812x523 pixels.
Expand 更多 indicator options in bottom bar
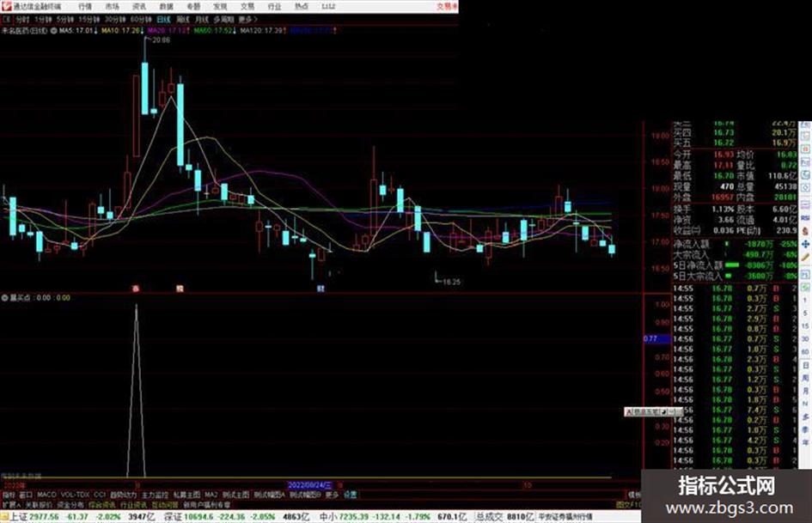point(332,495)
